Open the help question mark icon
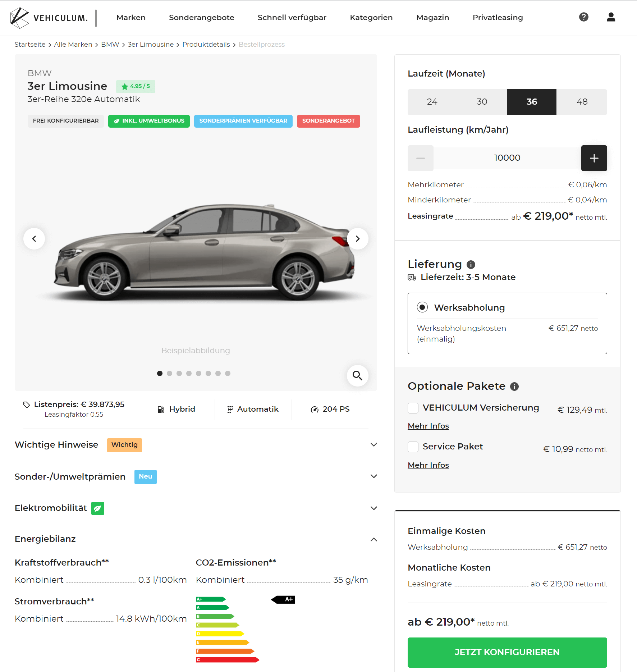 (x=584, y=17)
